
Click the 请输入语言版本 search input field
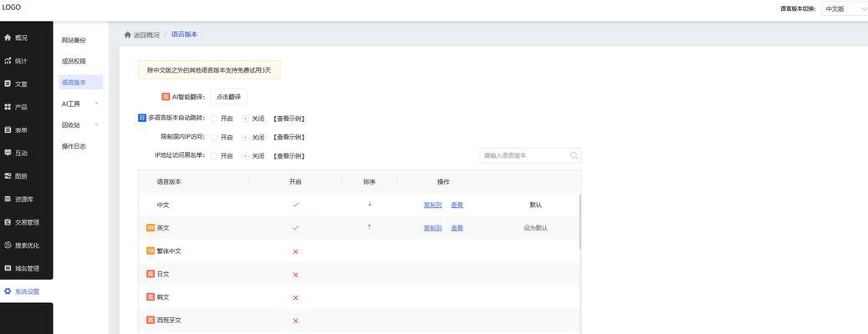[x=524, y=155]
